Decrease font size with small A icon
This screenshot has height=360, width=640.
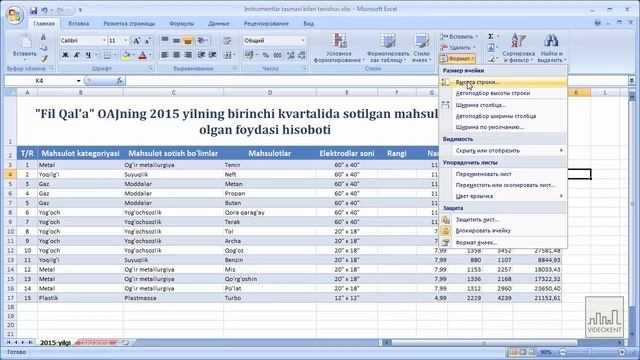[147, 40]
